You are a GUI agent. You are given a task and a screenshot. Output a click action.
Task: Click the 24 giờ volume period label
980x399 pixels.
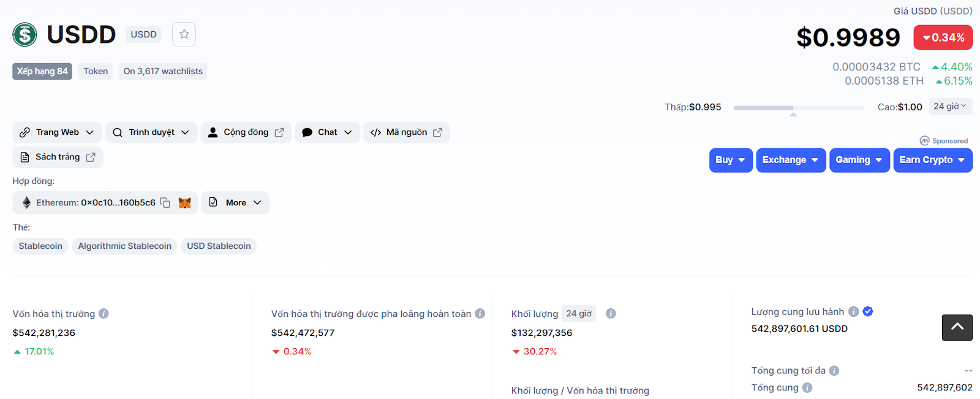(579, 313)
